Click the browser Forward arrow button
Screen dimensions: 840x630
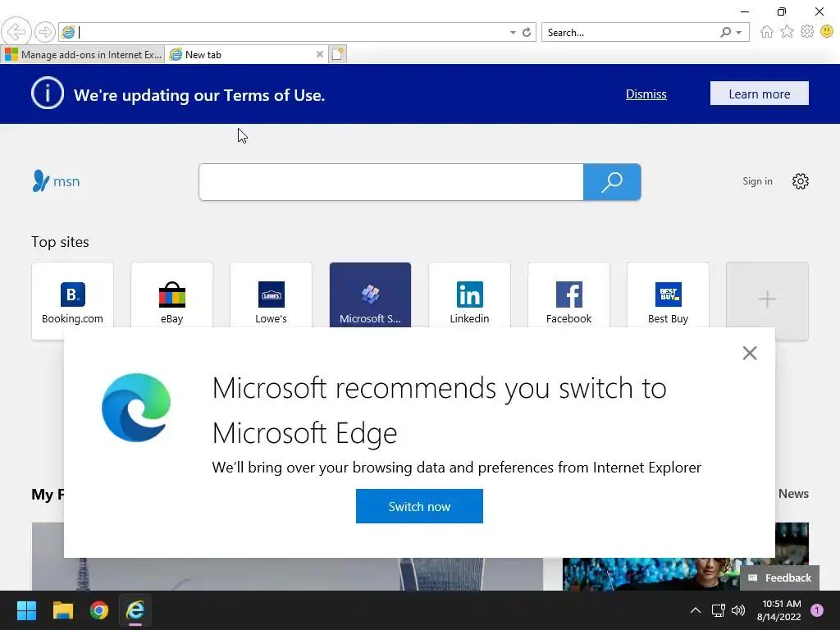point(45,32)
